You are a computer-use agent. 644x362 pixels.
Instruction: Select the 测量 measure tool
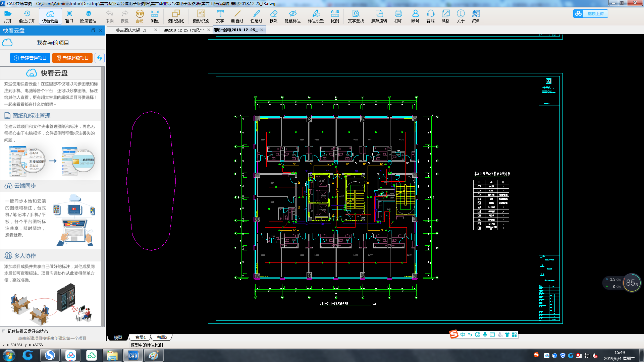[x=155, y=16]
